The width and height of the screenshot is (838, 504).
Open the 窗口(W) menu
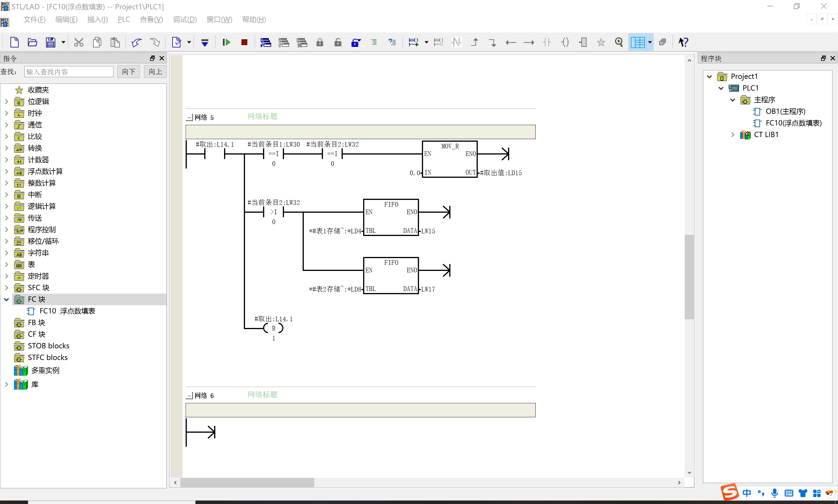219,19
